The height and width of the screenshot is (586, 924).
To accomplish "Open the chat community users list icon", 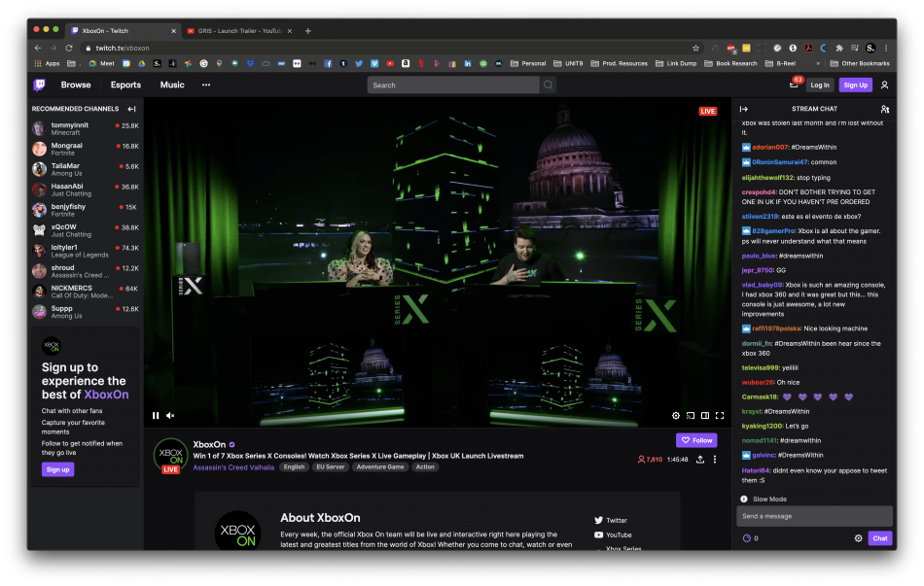I will 884,109.
